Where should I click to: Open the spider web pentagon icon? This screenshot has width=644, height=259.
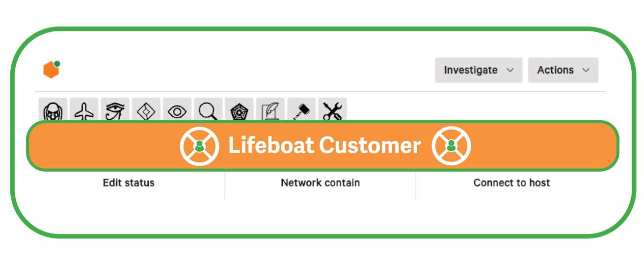pyautogui.click(x=240, y=110)
